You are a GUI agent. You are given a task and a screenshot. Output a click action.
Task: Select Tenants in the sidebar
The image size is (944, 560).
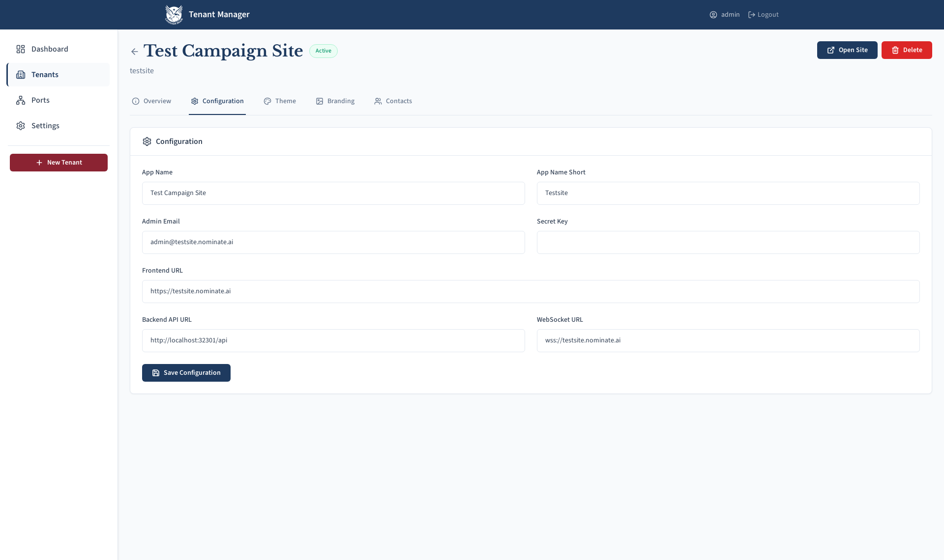coord(45,75)
